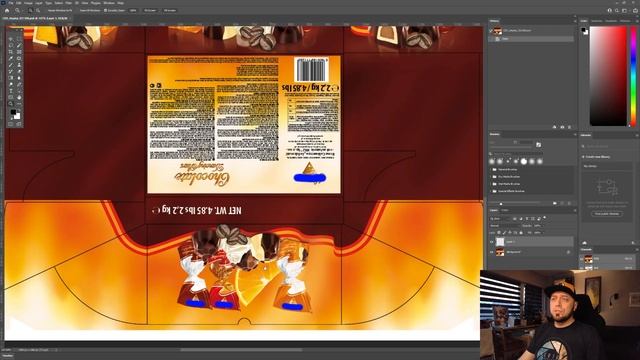Image resolution: width=640 pixels, height=360 pixels.
Task: Click the Fit Screen button
Action: pos(150,10)
